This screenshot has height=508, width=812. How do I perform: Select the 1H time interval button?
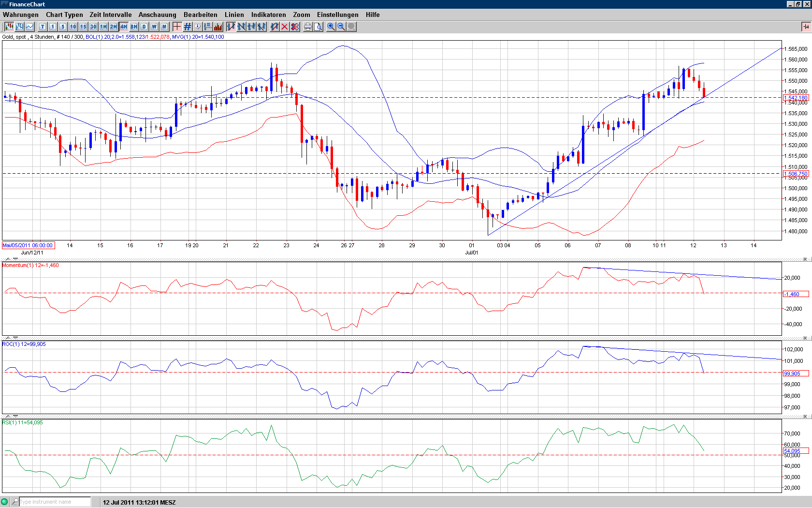click(x=103, y=27)
